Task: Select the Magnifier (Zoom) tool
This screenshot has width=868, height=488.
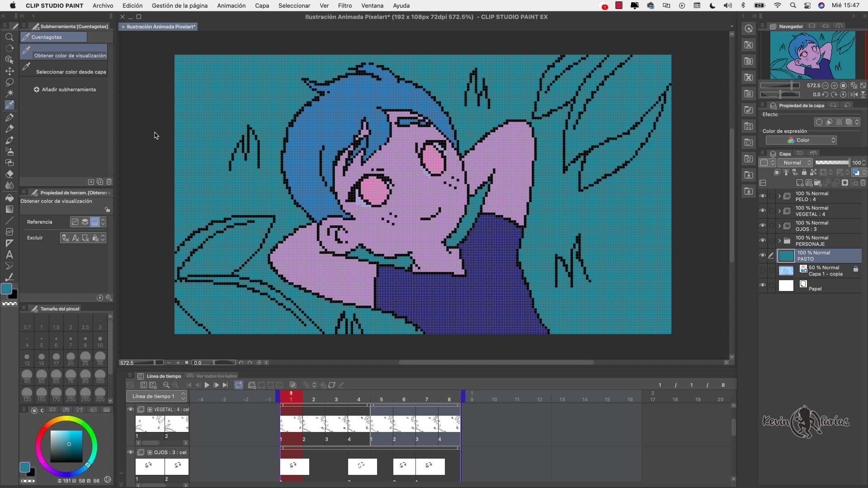Action: click(9, 37)
